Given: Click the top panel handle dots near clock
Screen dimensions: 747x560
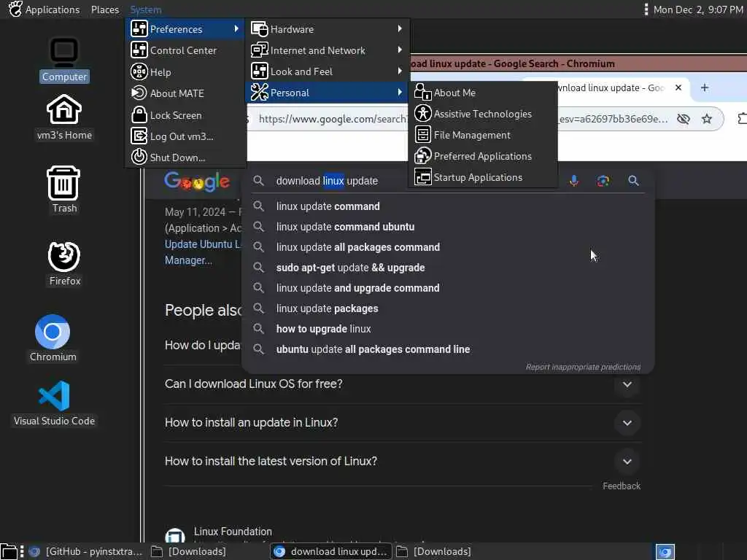Looking at the screenshot, I should pyautogui.click(x=646, y=9).
